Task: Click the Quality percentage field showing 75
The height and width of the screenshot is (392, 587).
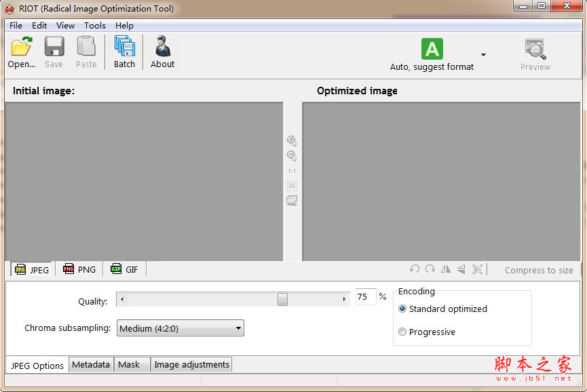Action: [366, 296]
